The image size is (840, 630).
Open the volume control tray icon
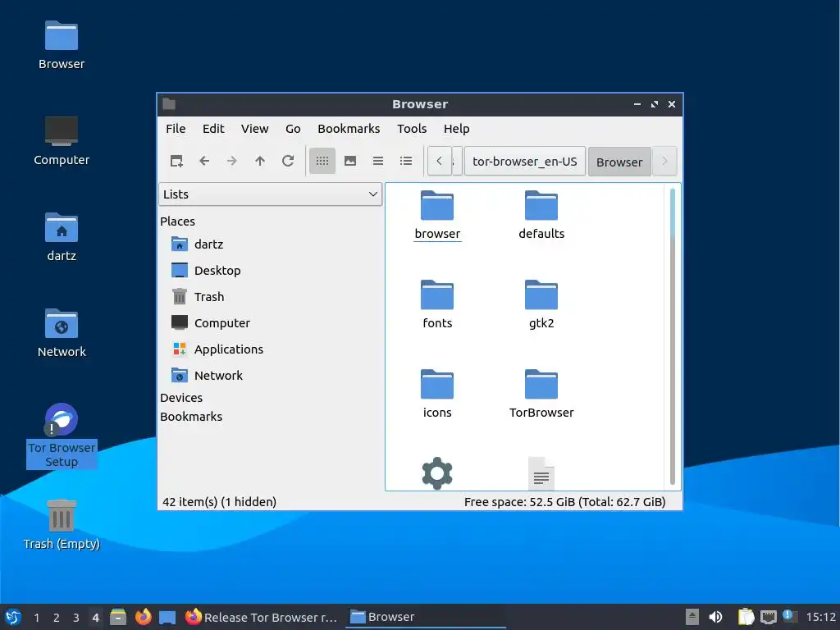(715, 617)
